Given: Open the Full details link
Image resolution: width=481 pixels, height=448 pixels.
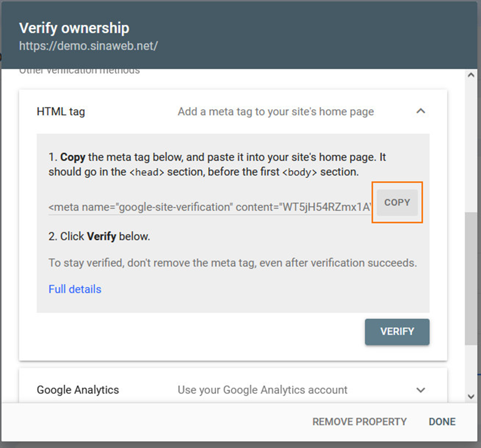Looking at the screenshot, I should pyautogui.click(x=75, y=289).
